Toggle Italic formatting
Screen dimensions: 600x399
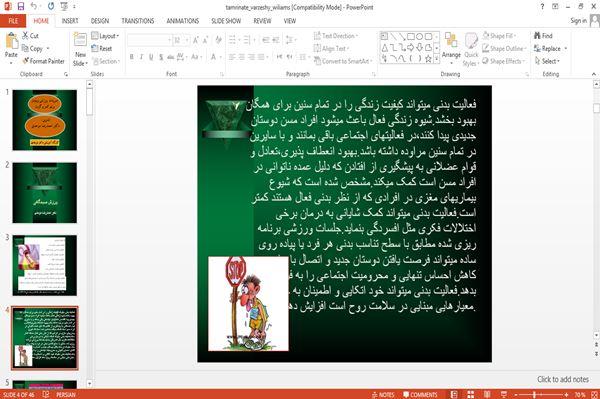141,57
